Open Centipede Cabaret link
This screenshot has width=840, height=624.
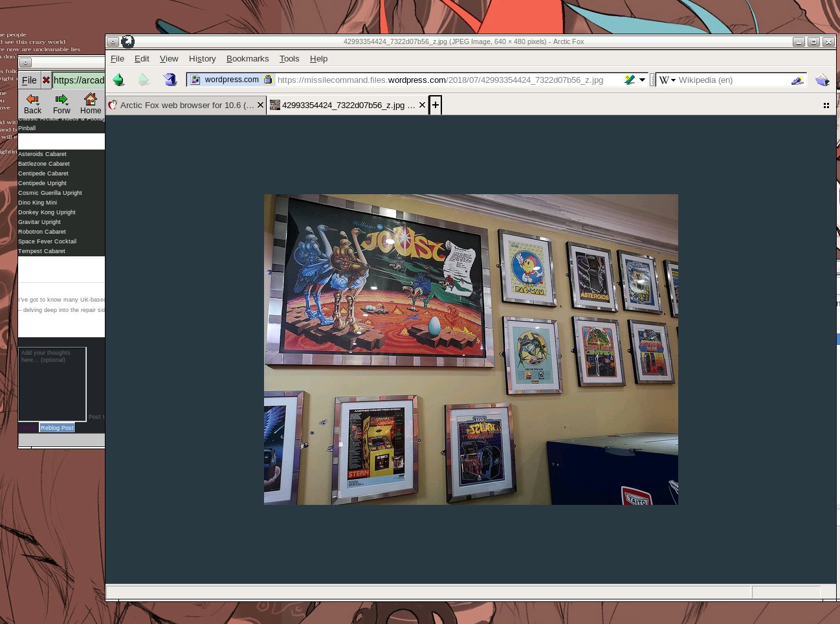click(43, 173)
